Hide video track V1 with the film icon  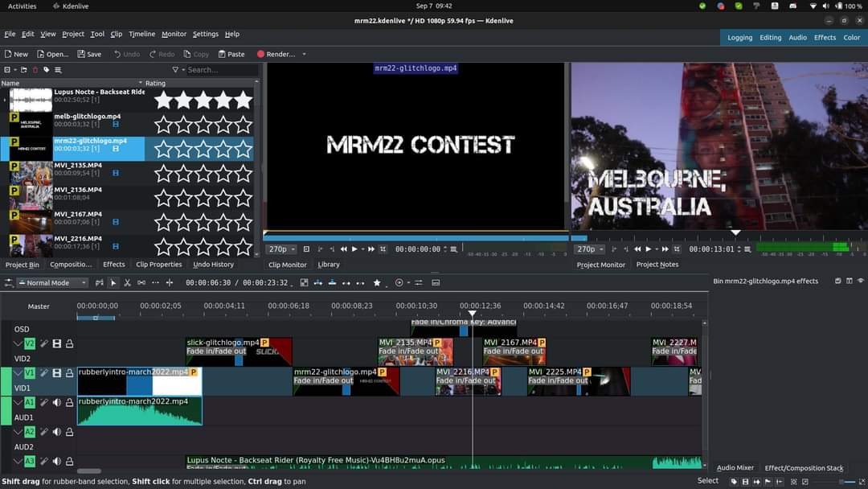click(56, 372)
